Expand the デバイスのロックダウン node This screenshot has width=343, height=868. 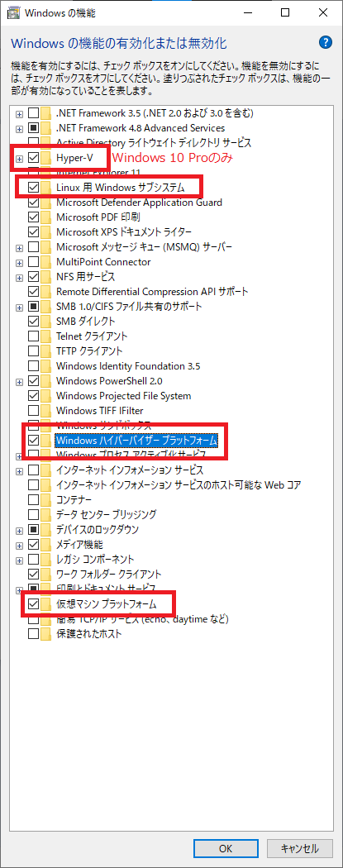coord(19,531)
